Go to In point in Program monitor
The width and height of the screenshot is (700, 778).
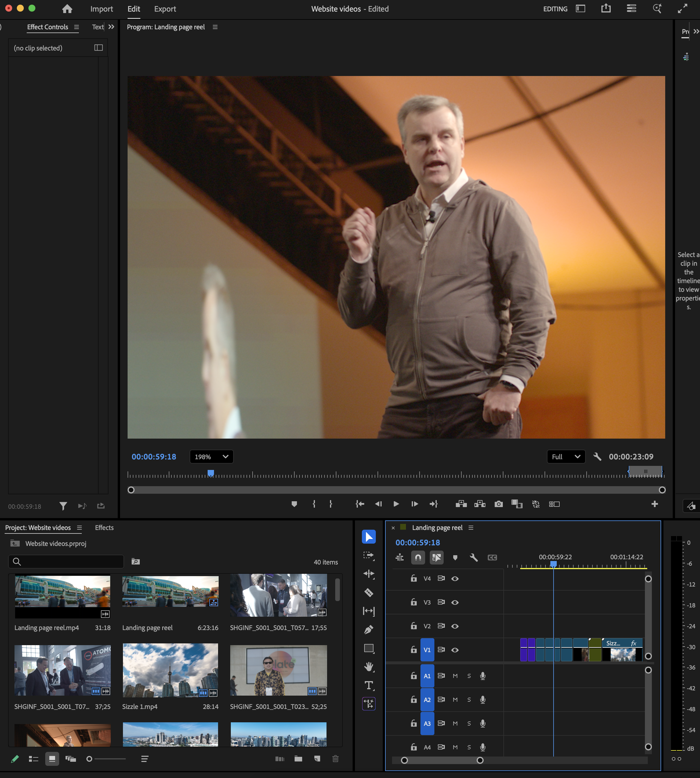[x=360, y=504]
